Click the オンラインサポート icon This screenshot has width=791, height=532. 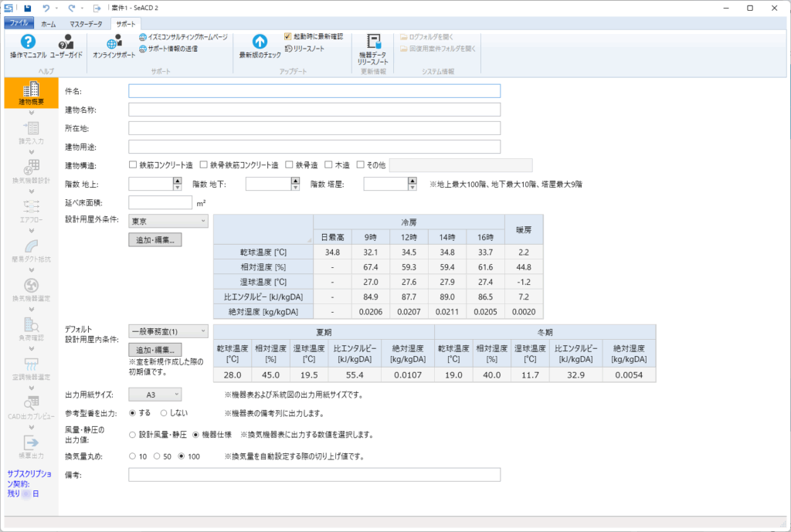114,43
